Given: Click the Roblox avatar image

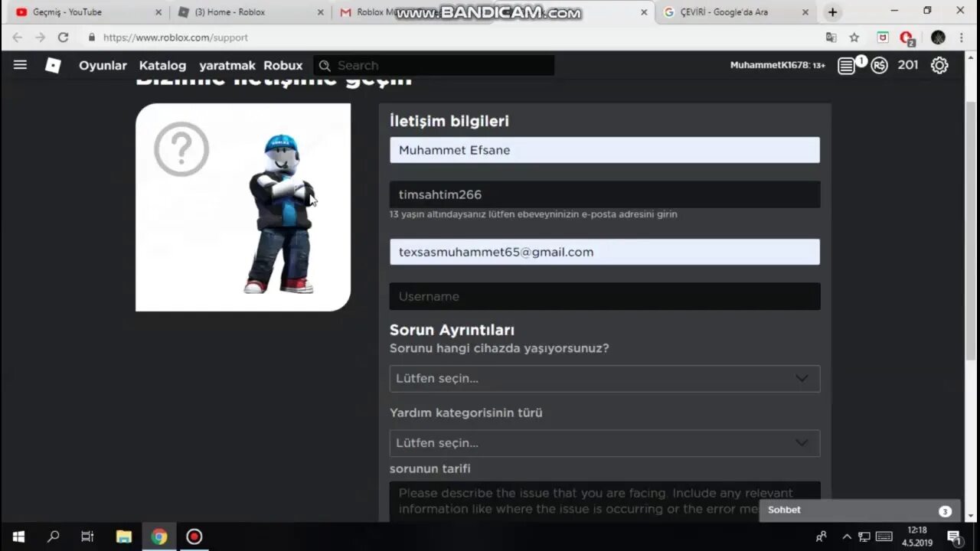Looking at the screenshot, I should pyautogui.click(x=281, y=214).
